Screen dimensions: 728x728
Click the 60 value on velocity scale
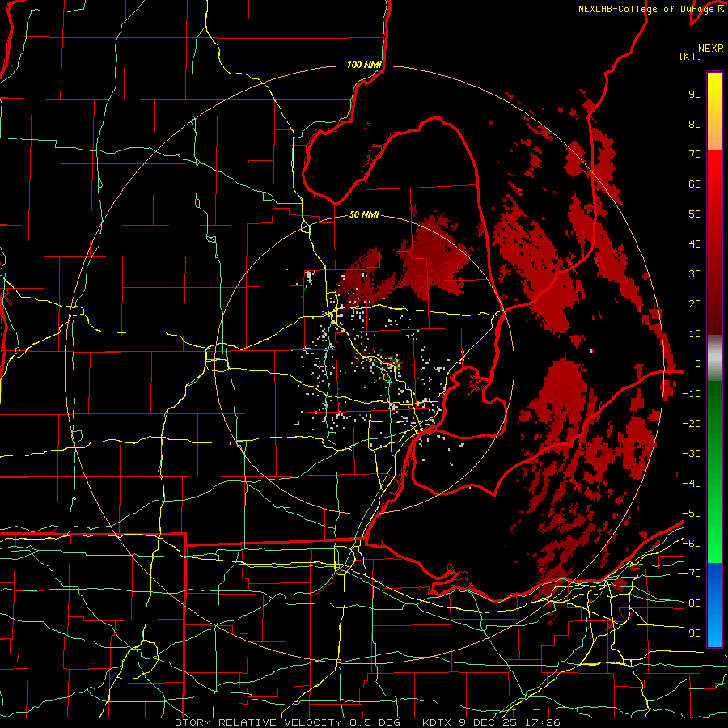coord(695,184)
